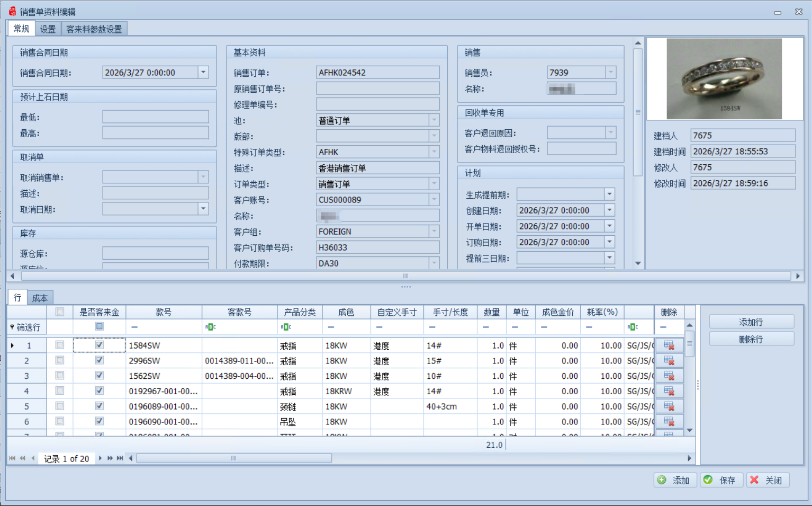This screenshot has height=506, width=812.
Task: Tick selection checkbox for row 3
Action: (x=60, y=376)
